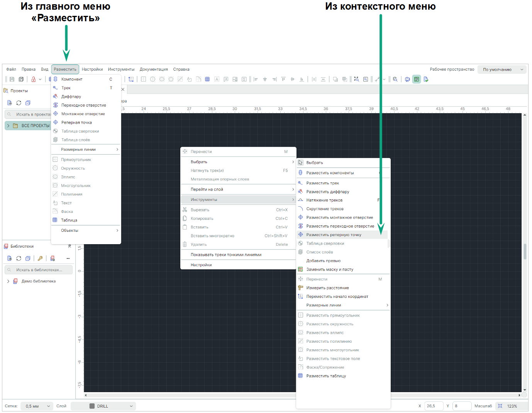Expand the Перейти на слой submenu
Viewport: 532px width, 413px height.
click(x=238, y=189)
